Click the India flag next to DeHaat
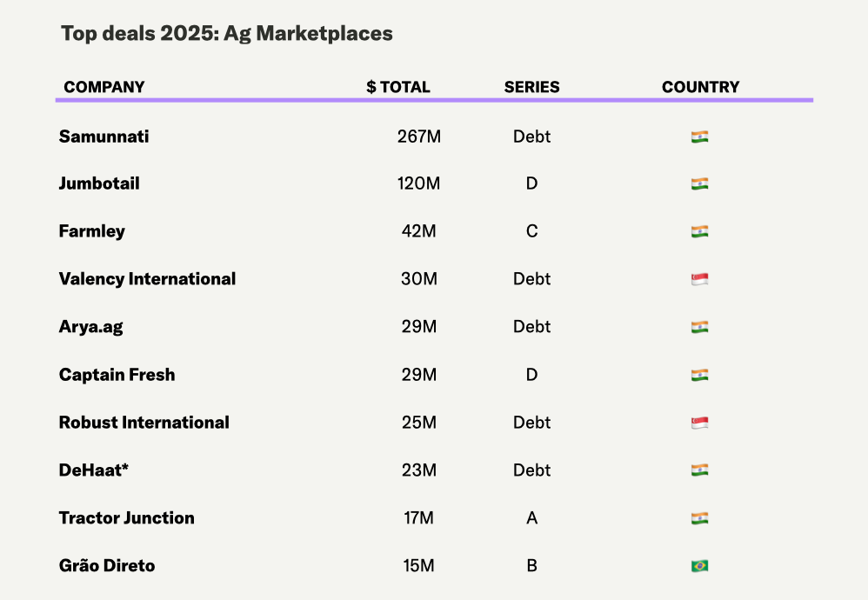 (699, 470)
